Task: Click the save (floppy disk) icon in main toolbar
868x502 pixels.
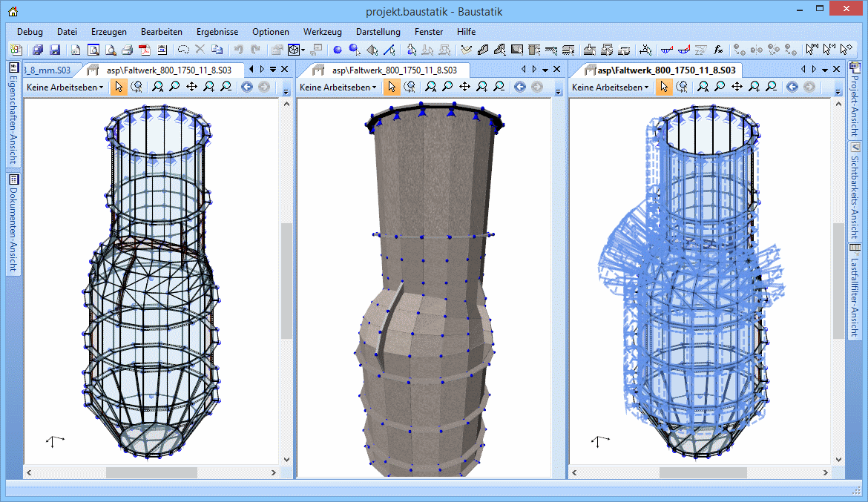Action: [x=55, y=50]
